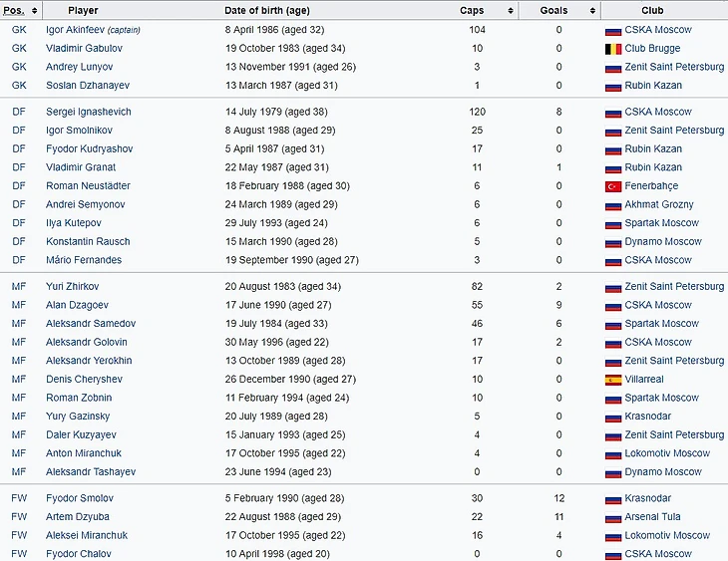Open Sergei Ignashevich player link
This screenshot has height=561, width=728.
click(89, 112)
